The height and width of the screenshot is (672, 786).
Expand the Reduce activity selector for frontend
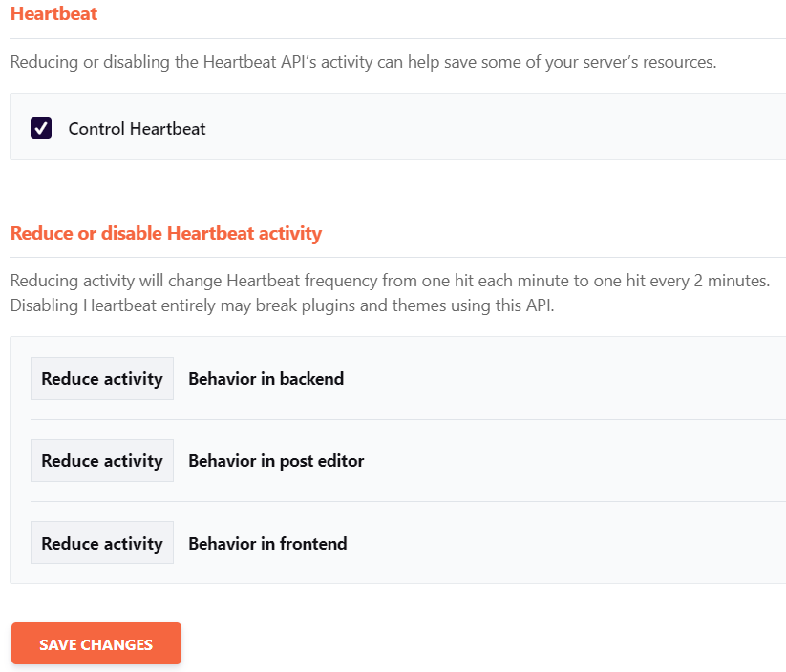point(101,542)
